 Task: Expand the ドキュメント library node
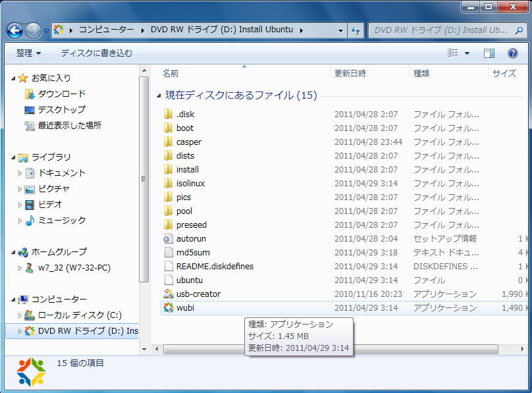pos(20,173)
